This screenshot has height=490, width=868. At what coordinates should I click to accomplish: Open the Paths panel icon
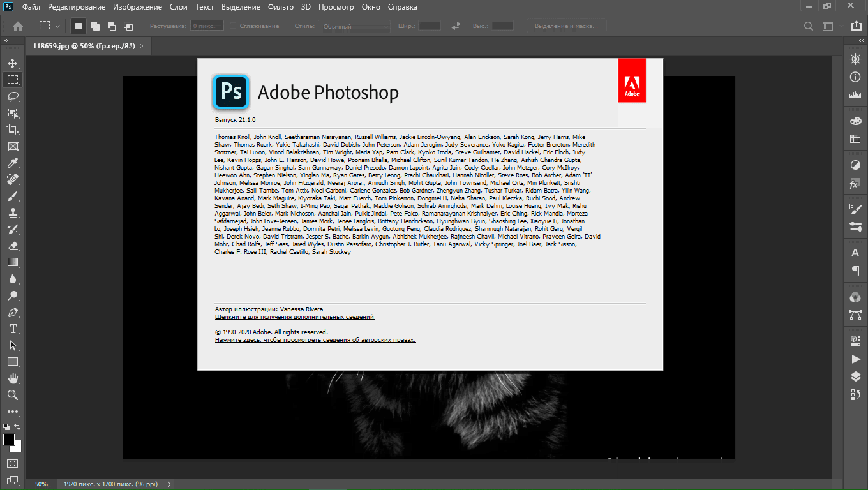pos(856,315)
